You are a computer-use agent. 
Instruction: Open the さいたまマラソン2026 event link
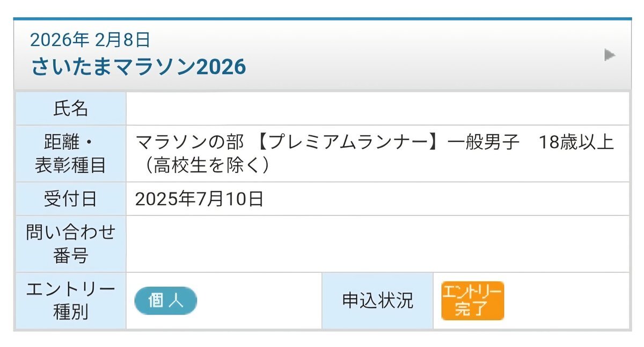tap(138, 67)
